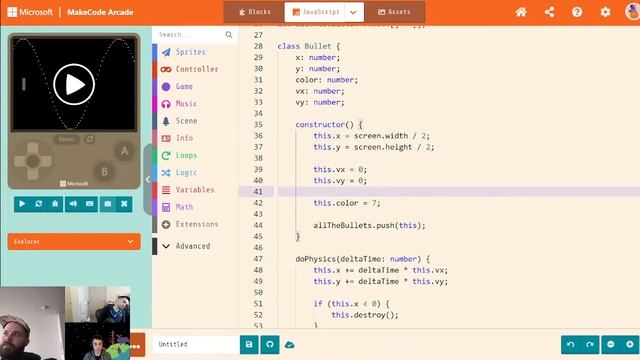Click on 'doPhysics(deltaTime: number) {' line
The image size is (640, 360).
[363, 259]
